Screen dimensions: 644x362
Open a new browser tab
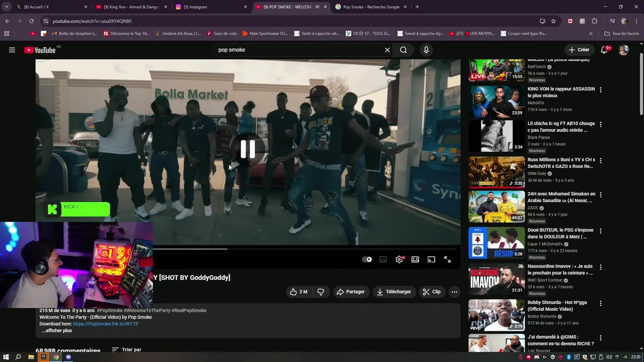pos(417,7)
